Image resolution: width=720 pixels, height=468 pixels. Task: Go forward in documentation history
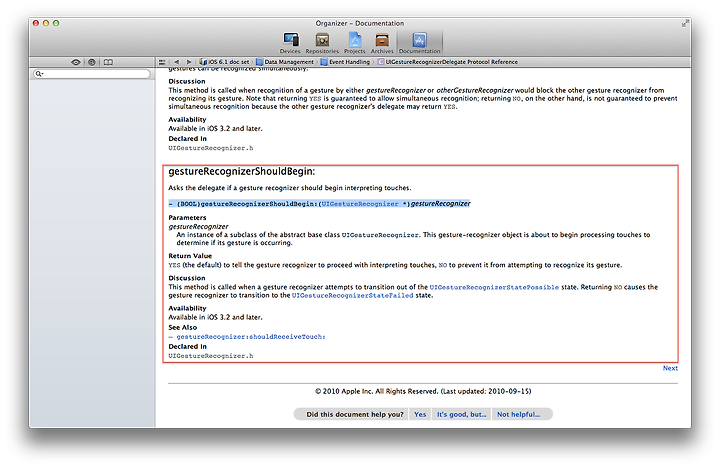[x=188, y=62]
